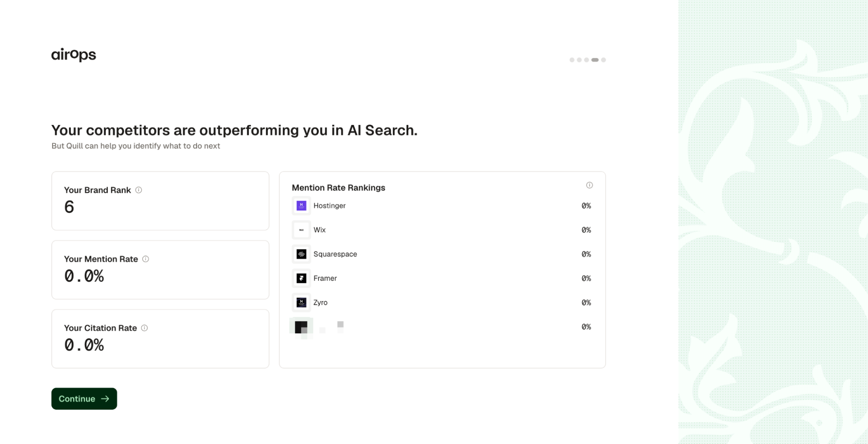Select the Hostinger ranking row name
The image size is (868, 444).
coord(330,206)
